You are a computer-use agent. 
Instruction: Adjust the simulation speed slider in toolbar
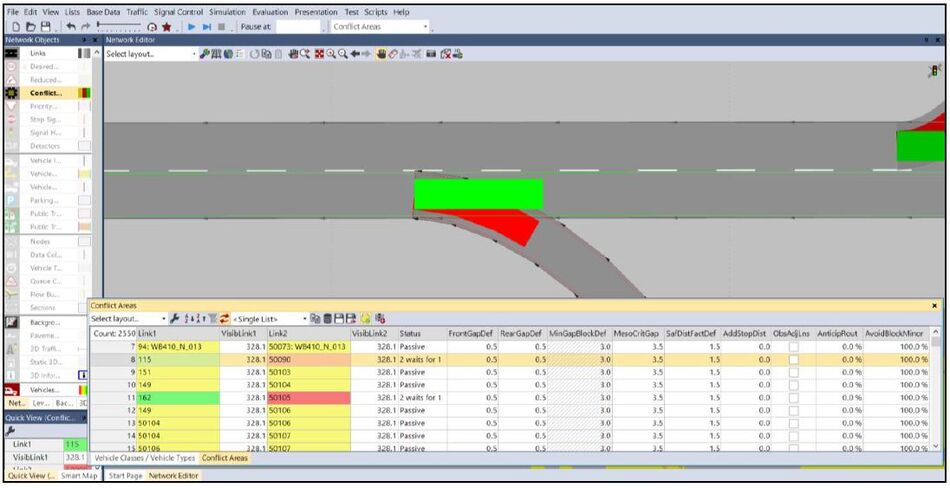(x=119, y=27)
